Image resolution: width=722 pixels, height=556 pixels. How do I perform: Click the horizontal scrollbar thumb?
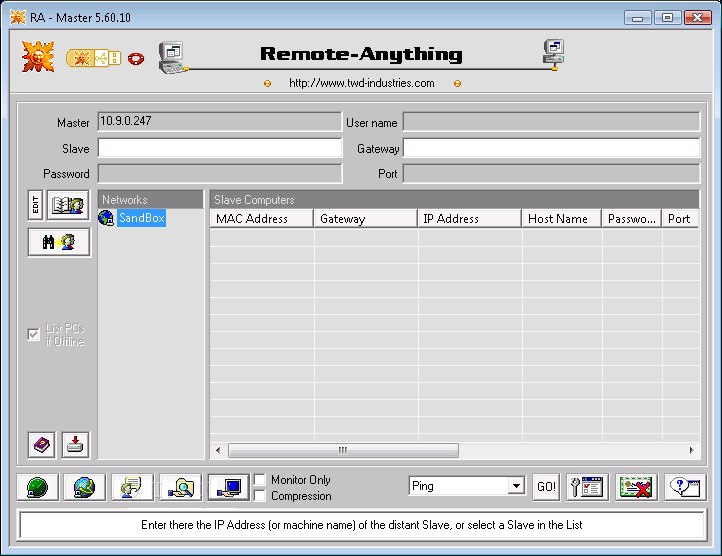pos(344,450)
